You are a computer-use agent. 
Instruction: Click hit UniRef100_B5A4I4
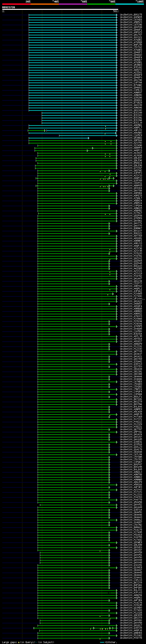tap(131, 163)
